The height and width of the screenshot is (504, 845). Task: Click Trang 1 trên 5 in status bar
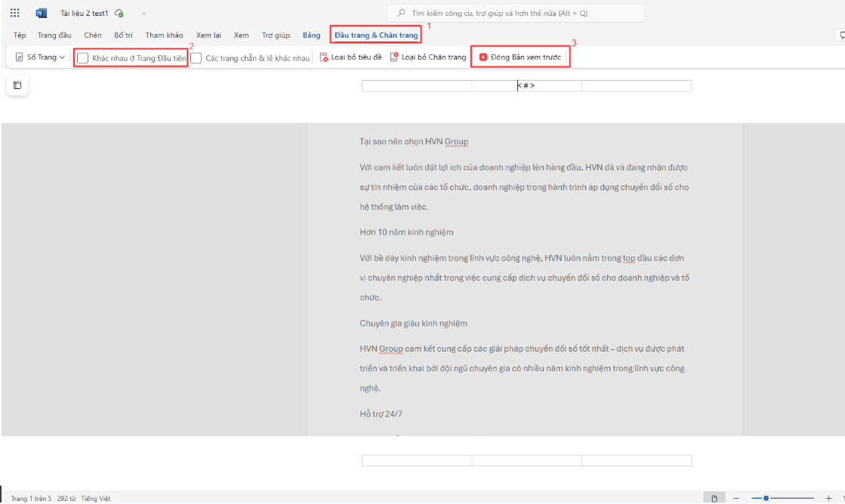31,499
